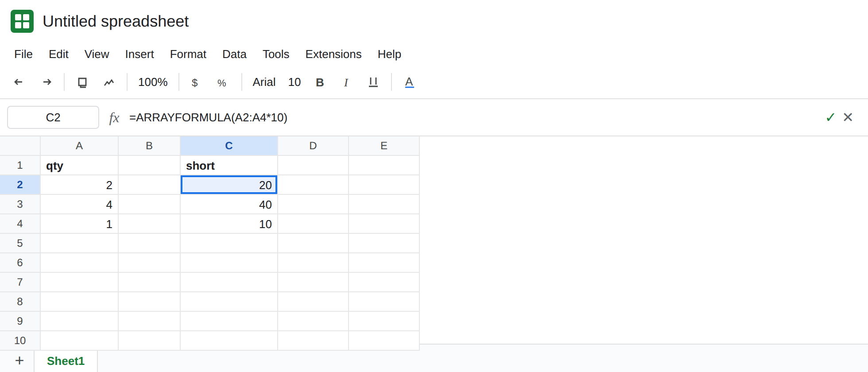Click the select-all corner box
Viewport: 868px width, 372px height.
(20, 146)
